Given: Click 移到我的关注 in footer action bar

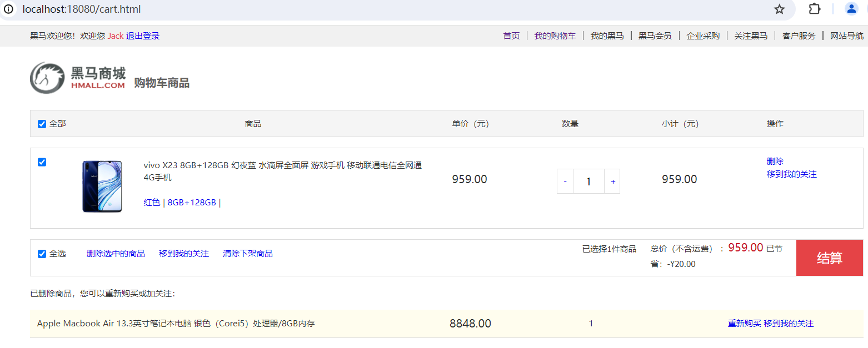Looking at the screenshot, I should coord(184,253).
